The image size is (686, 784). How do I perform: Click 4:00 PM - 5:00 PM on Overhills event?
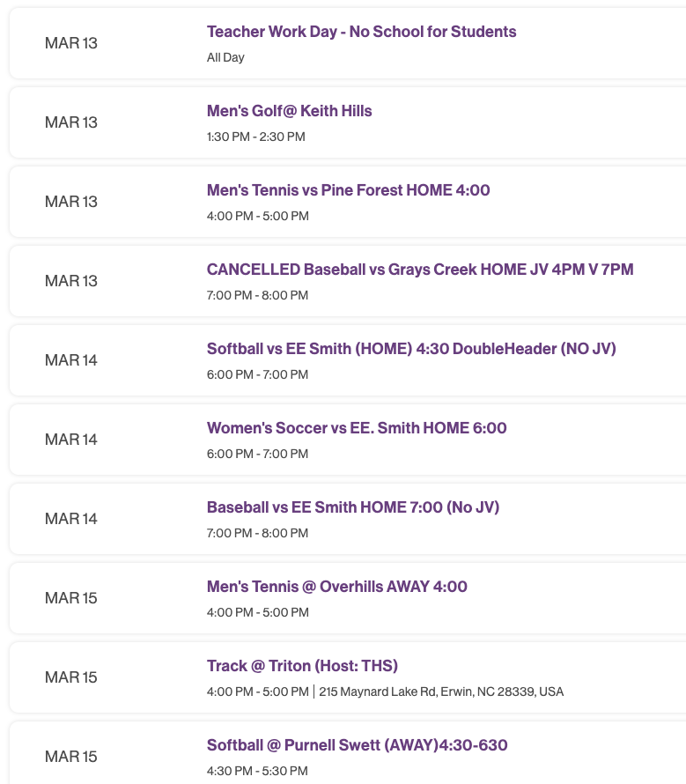pyautogui.click(x=256, y=612)
